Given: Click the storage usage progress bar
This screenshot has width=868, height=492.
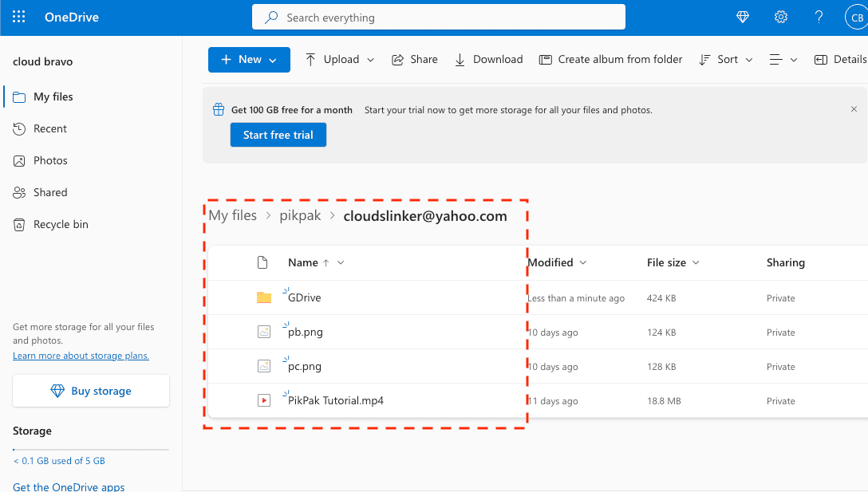Looking at the screenshot, I should (91, 450).
